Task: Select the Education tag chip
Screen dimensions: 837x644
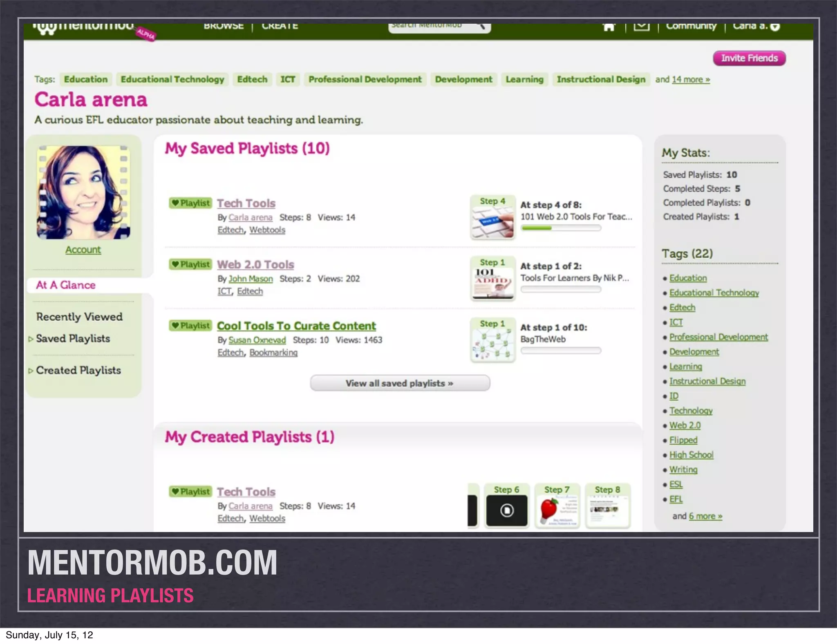Action: (x=86, y=79)
